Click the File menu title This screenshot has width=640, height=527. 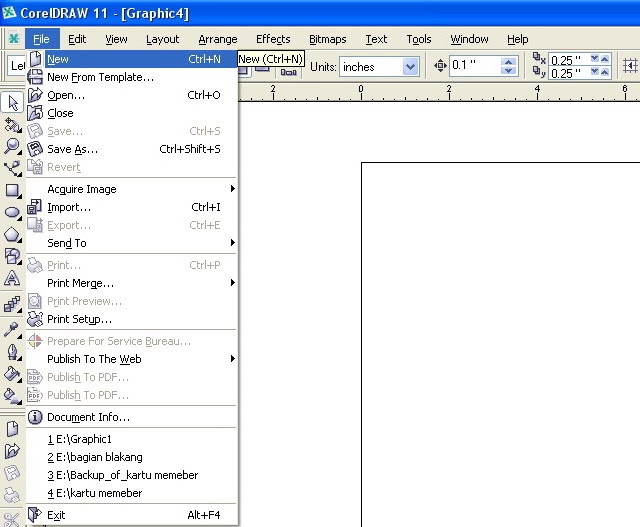tap(42, 39)
